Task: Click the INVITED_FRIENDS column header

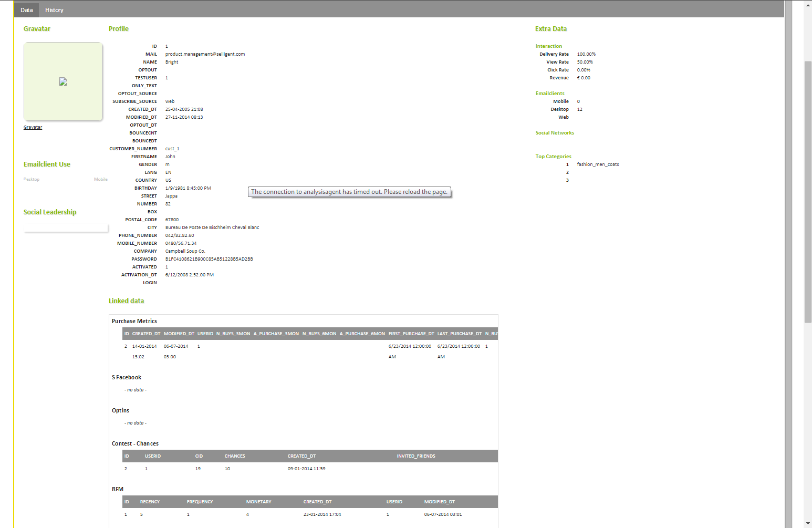Action: coord(415,456)
